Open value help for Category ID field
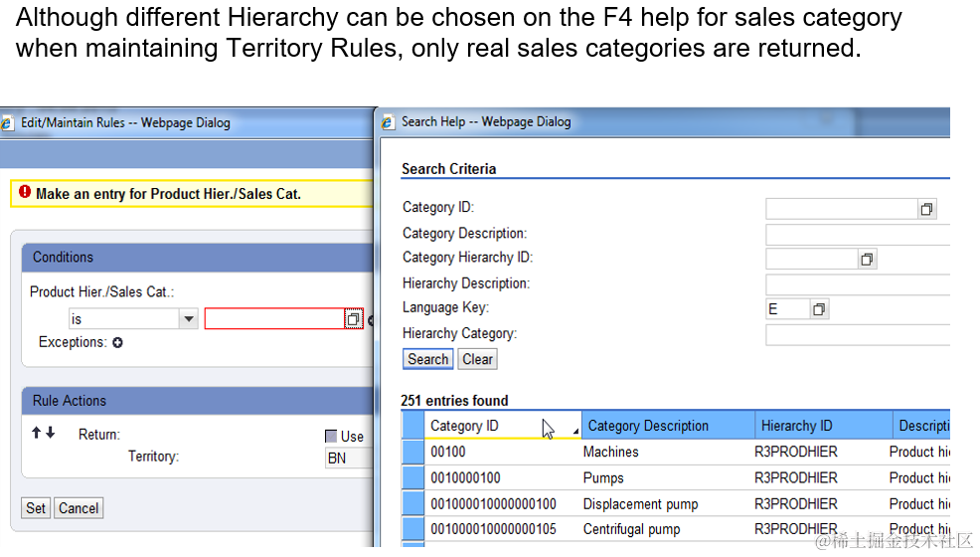The image size is (980, 557). tap(926, 210)
